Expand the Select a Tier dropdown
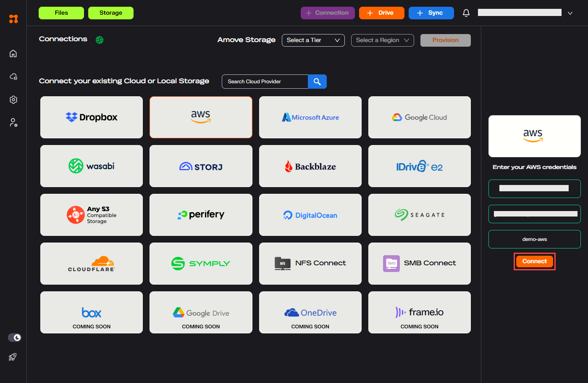 click(313, 40)
